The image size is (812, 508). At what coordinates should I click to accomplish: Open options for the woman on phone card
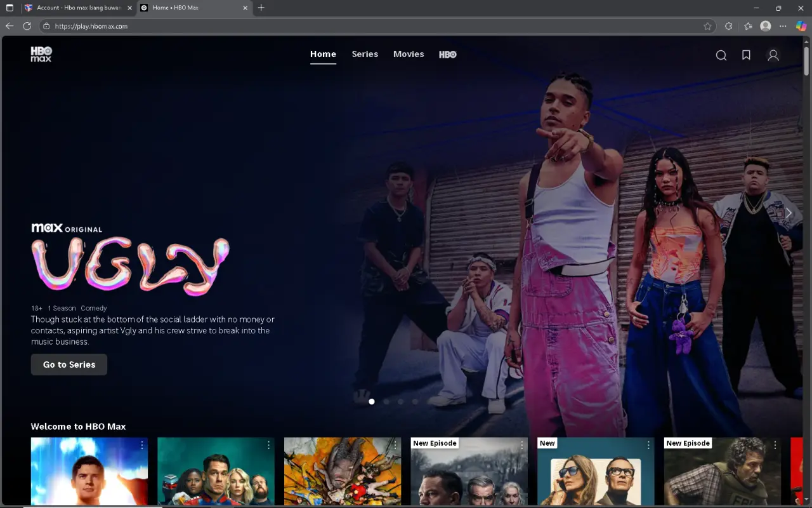648,444
